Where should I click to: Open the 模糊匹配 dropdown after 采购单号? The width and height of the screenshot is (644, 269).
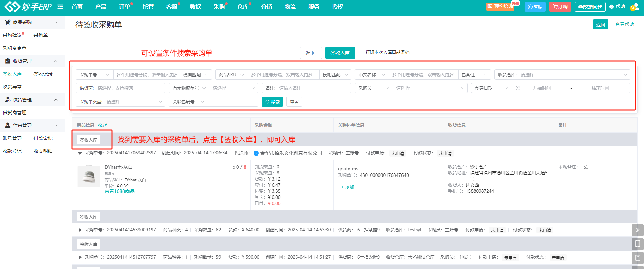pos(196,75)
